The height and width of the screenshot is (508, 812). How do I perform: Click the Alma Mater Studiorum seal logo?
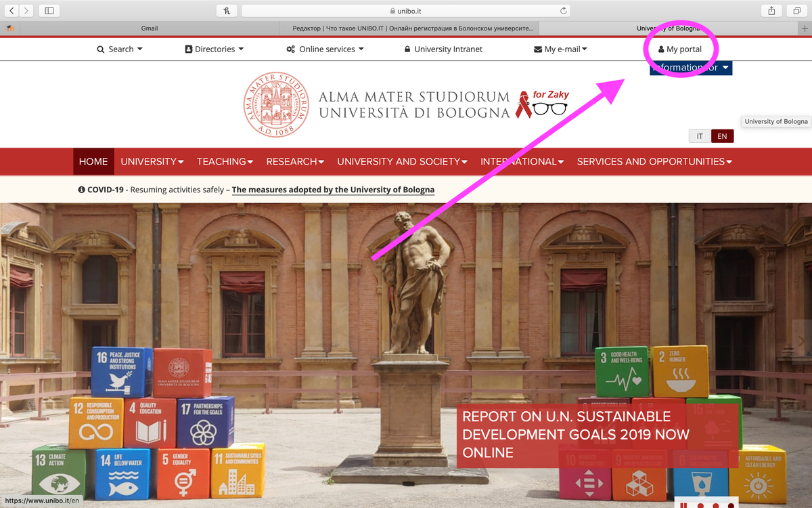click(276, 104)
